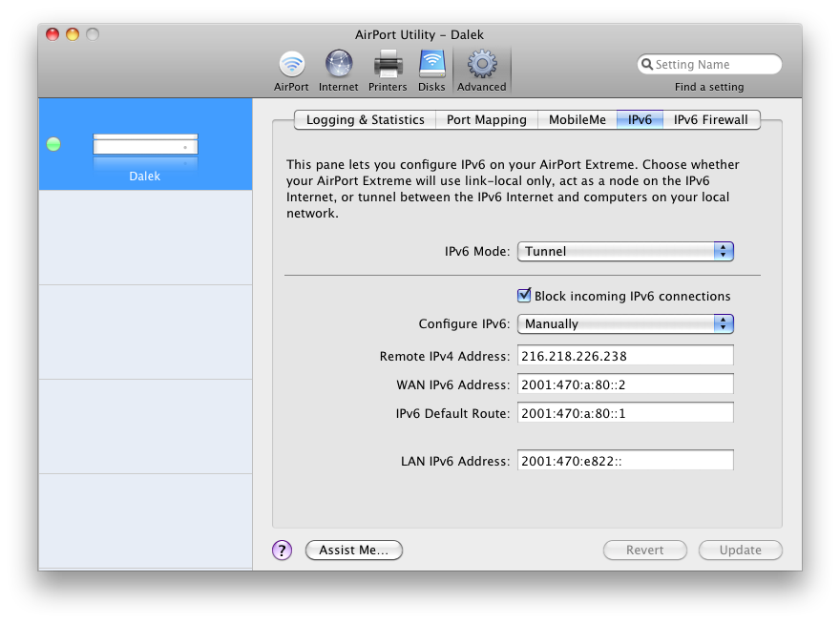Click the Setting Name search field

point(709,64)
